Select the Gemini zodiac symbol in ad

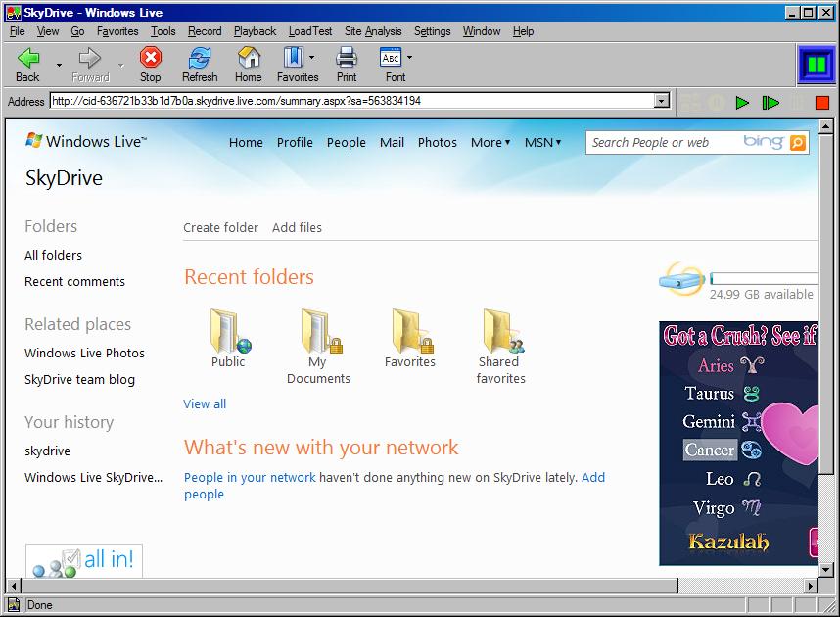(x=751, y=422)
